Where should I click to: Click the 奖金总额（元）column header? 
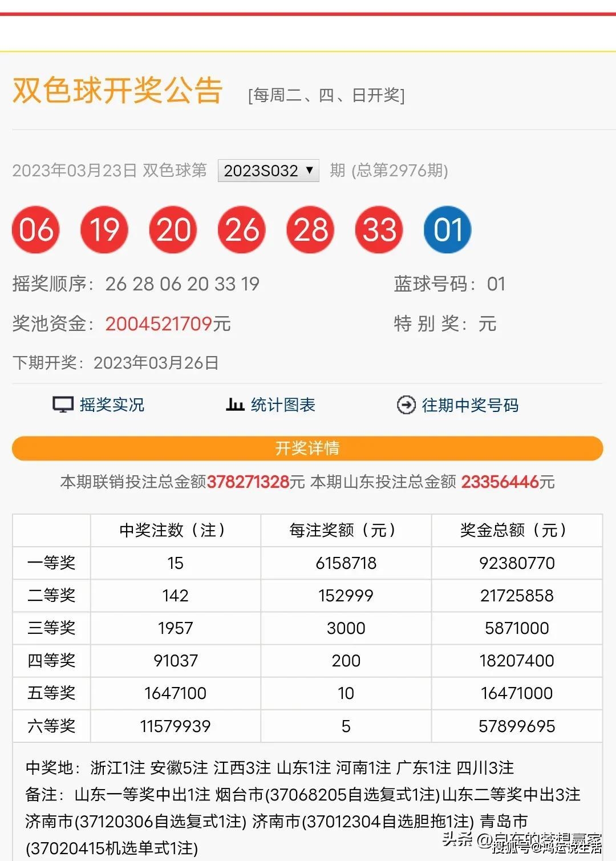click(x=517, y=530)
